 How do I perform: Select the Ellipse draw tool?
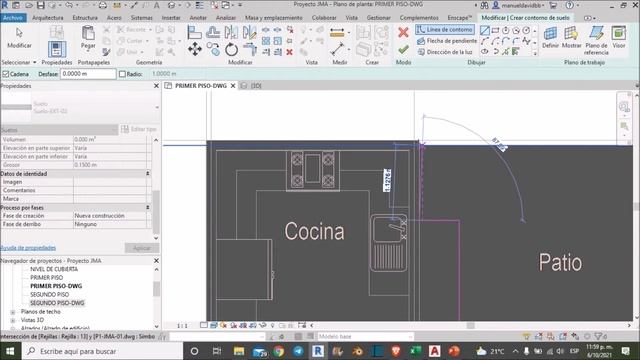click(484, 51)
